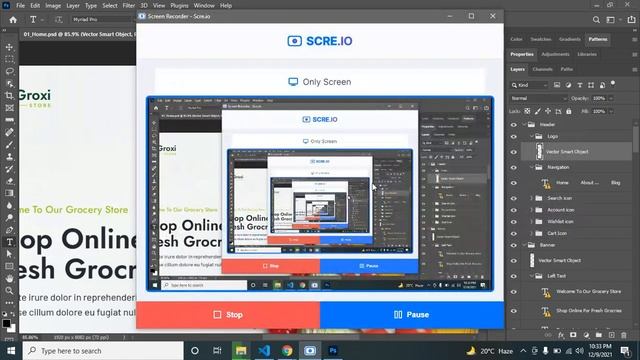This screenshot has height=360, width=640.
Task: Select the Move tool in Photoshop
Action: 9,47
